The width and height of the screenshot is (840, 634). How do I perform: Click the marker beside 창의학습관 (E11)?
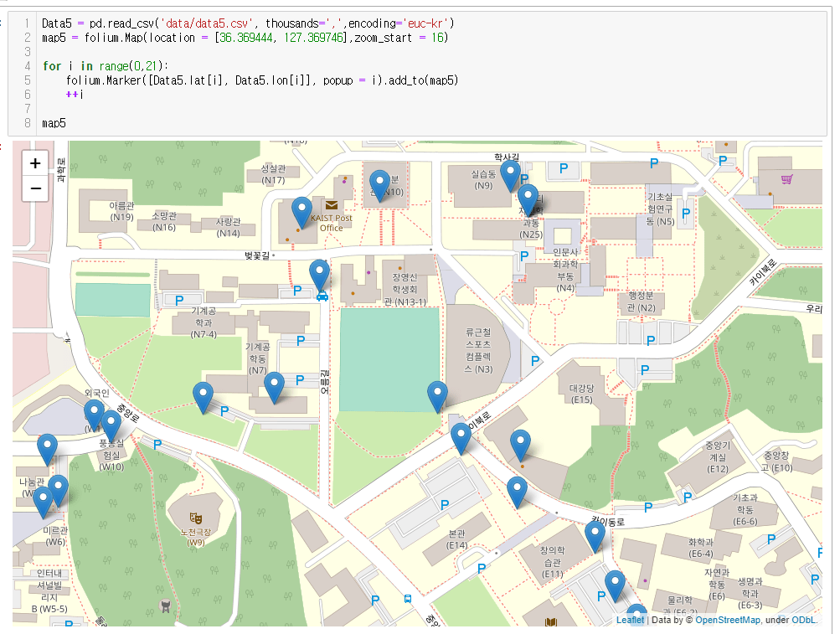click(595, 534)
